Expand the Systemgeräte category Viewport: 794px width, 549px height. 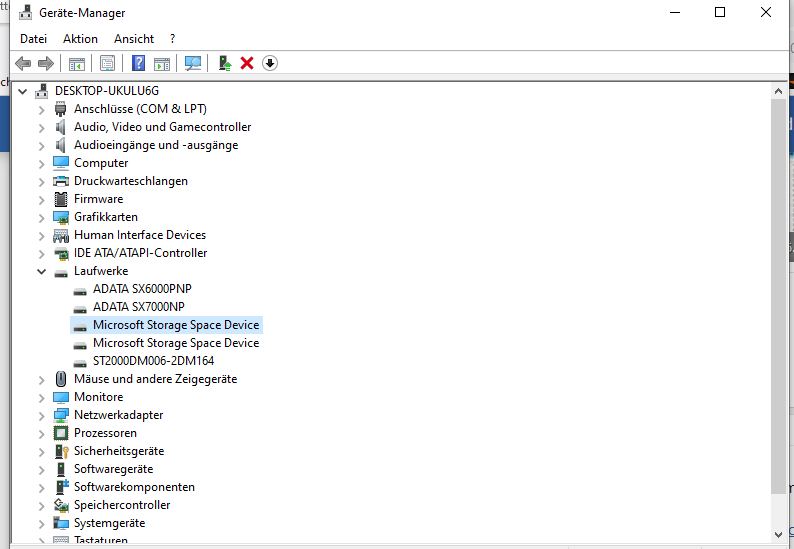click(x=42, y=523)
